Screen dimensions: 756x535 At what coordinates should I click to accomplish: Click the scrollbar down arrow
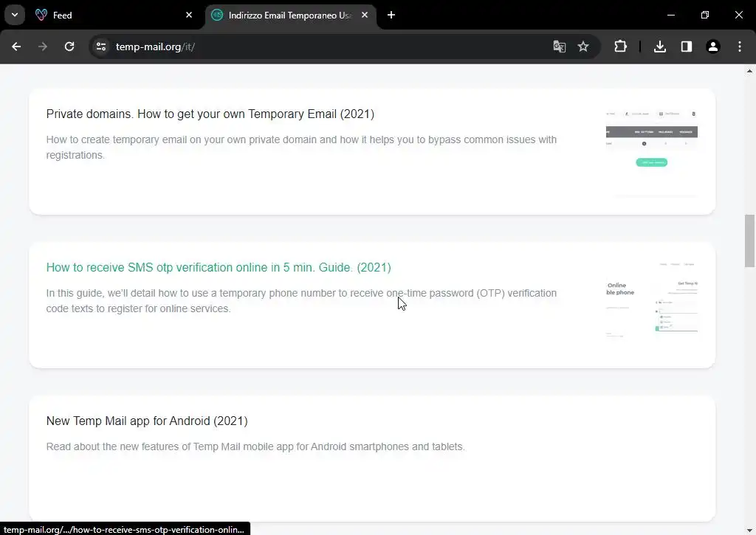tap(749, 530)
